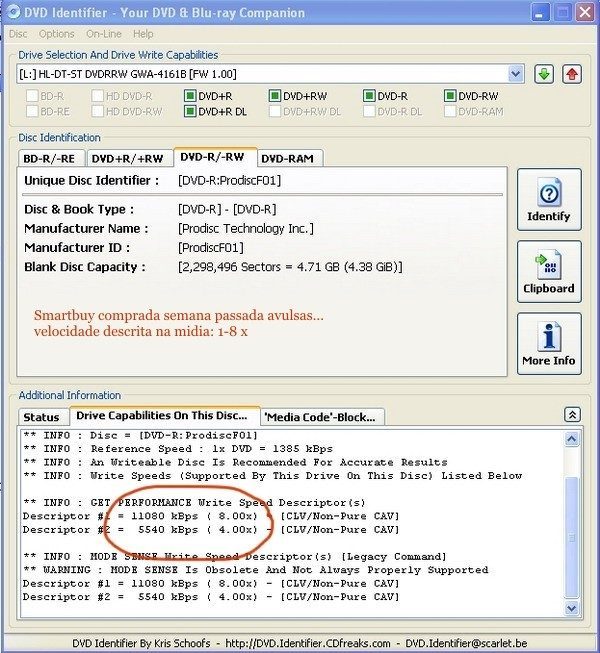Open the More Info button
The height and width of the screenshot is (653, 600).
pos(549,344)
